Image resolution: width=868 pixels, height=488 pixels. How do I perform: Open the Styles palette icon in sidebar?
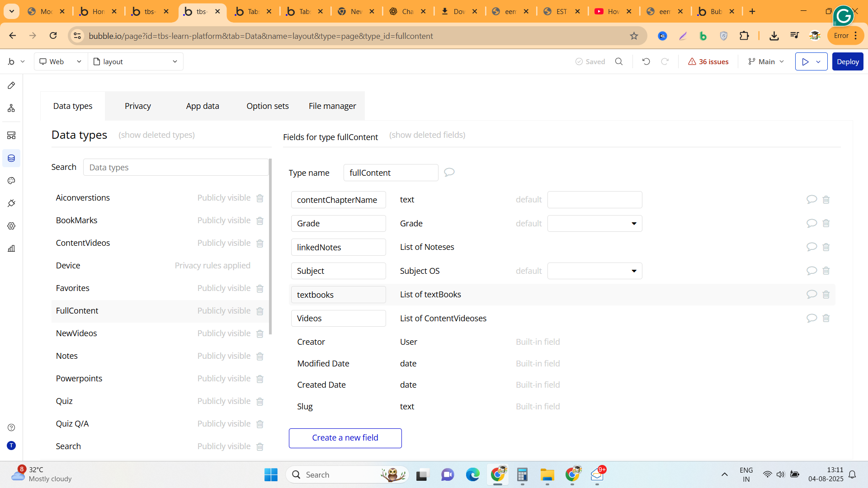point(11,181)
